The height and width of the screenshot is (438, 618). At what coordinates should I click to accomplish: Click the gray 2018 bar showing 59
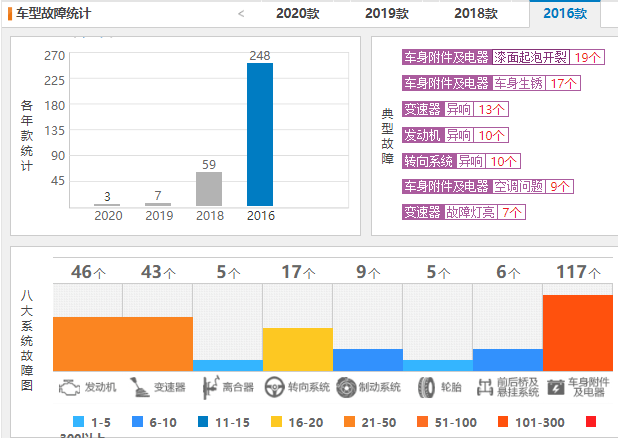point(208,188)
